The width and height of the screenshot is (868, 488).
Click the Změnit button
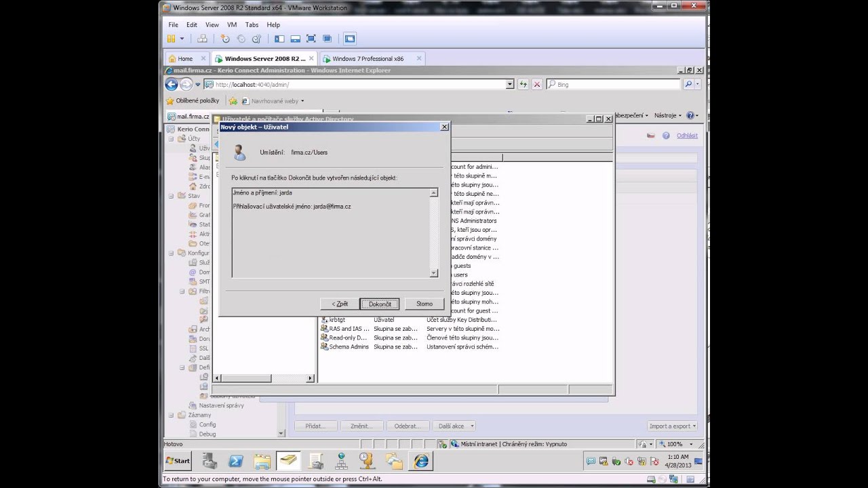(x=361, y=426)
